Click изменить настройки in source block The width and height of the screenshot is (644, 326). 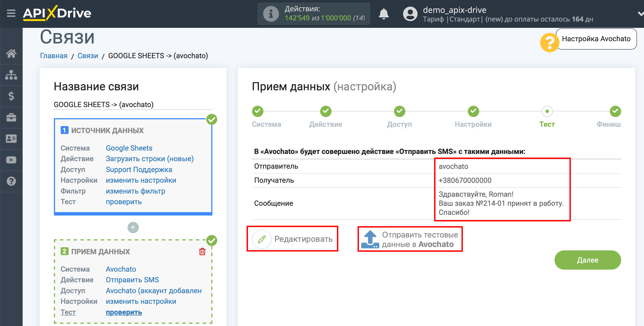coord(141,180)
